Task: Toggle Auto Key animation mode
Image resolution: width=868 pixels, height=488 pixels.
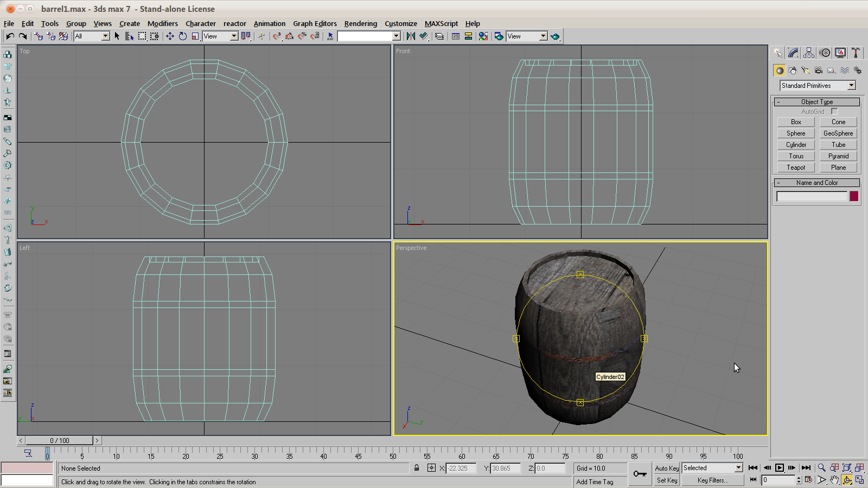Action: (x=667, y=468)
